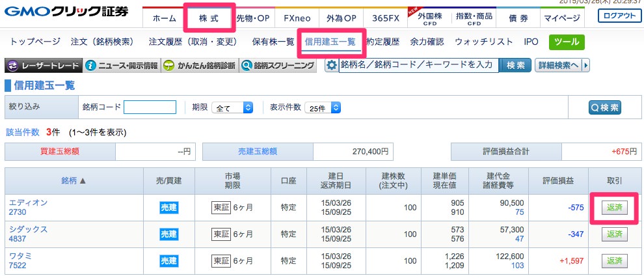Click expense value 47 in シダックス row
Image resolution: width=644 pixels, height=278 pixels.
pyautogui.click(x=519, y=239)
